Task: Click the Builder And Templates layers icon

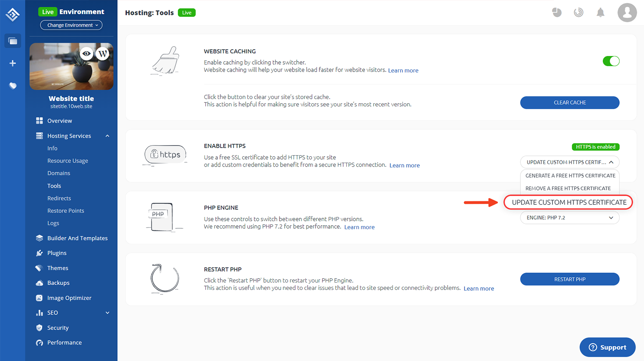Action: [x=39, y=238]
